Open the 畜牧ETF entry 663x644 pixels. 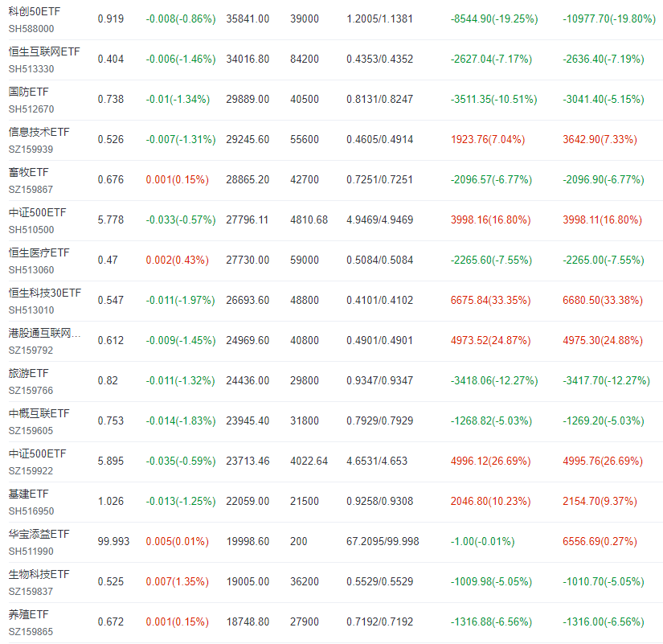(x=28, y=172)
